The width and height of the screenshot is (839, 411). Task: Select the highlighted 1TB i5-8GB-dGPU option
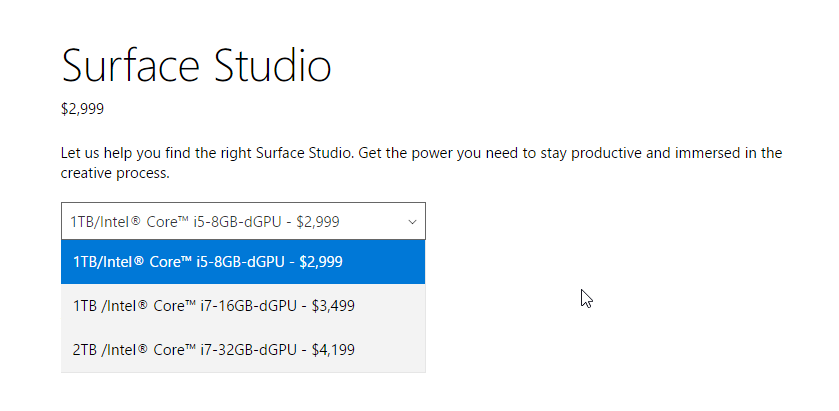coord(243,262)
